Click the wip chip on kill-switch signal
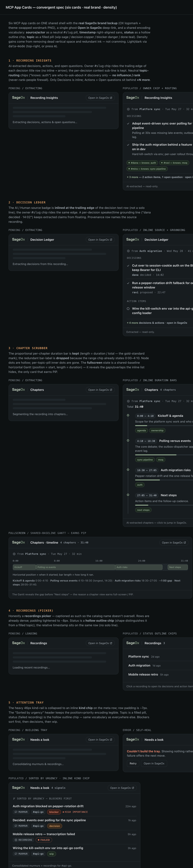The image size is (193, 868). click(51, 854)
